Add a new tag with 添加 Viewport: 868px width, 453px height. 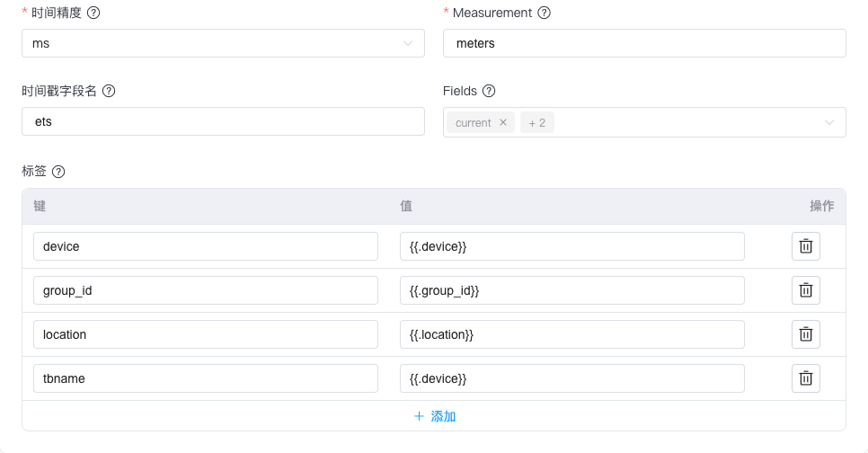[435, 416]
